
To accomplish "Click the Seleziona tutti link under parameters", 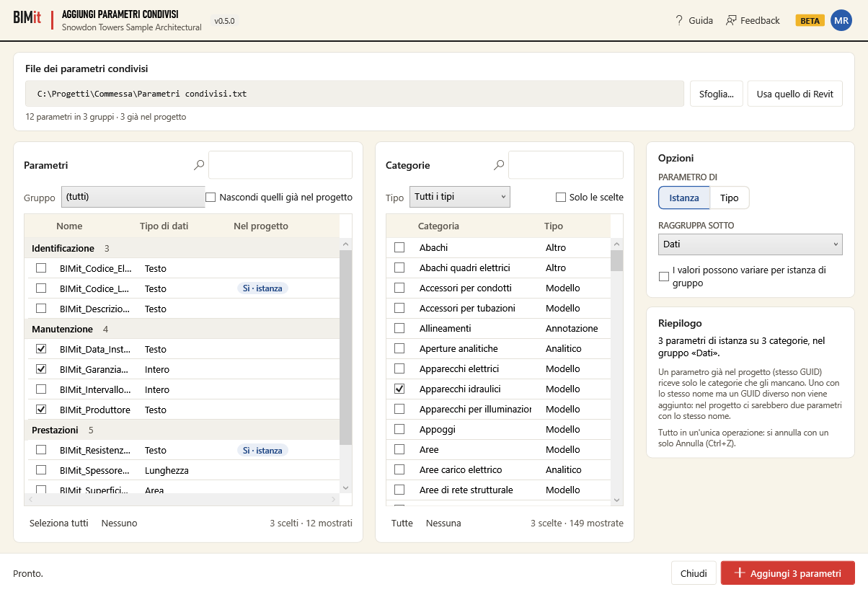I will tap(59, 523).
